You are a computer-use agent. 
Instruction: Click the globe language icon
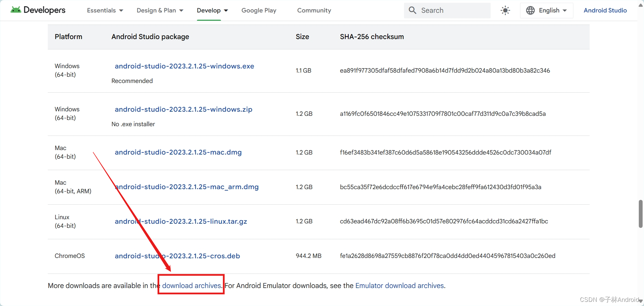[x=530, y=10]
